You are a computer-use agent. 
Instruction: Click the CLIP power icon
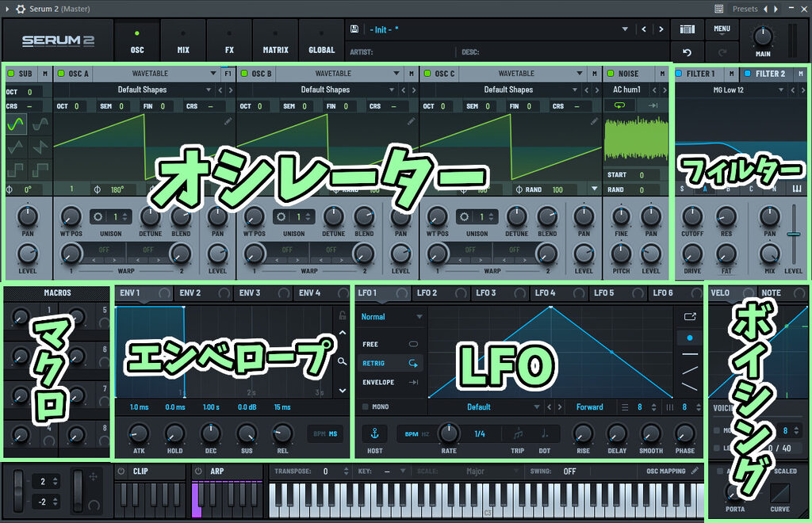coord(121,471)
